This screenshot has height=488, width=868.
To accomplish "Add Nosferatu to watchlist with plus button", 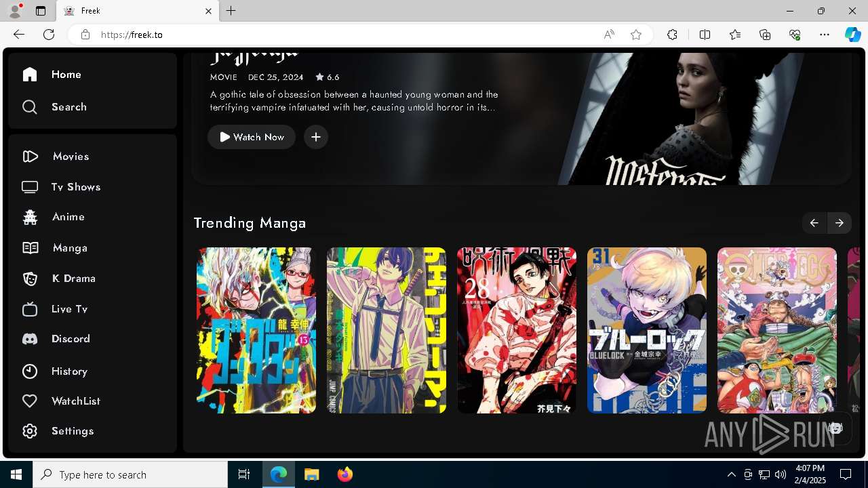I will (x=316, y=137).
